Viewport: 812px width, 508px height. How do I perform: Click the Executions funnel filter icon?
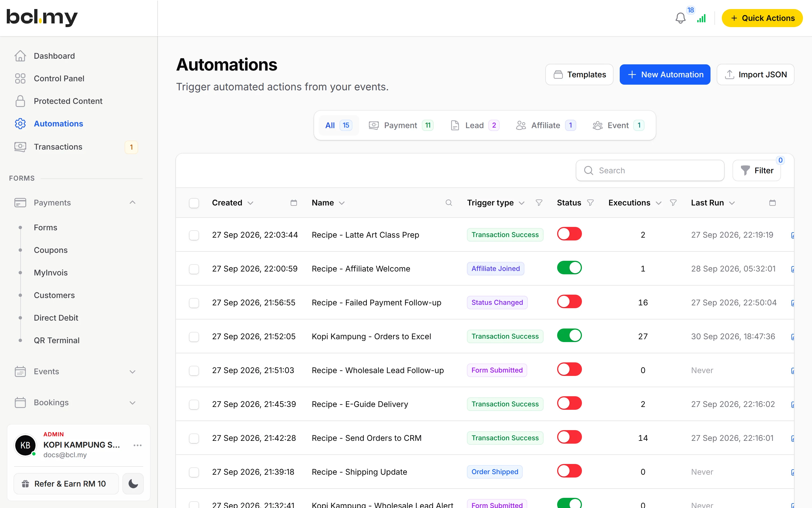click(673, 203)
